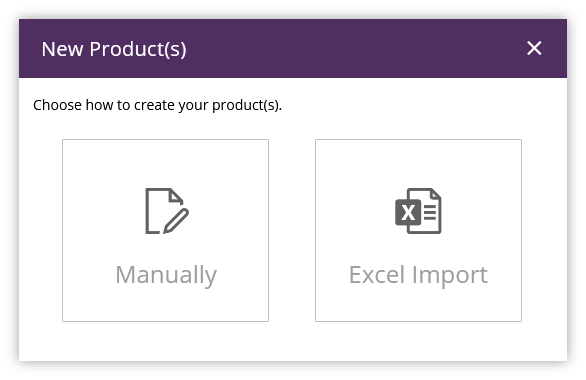Click the folded page corner on Manually icon

[x=176, y=196]
